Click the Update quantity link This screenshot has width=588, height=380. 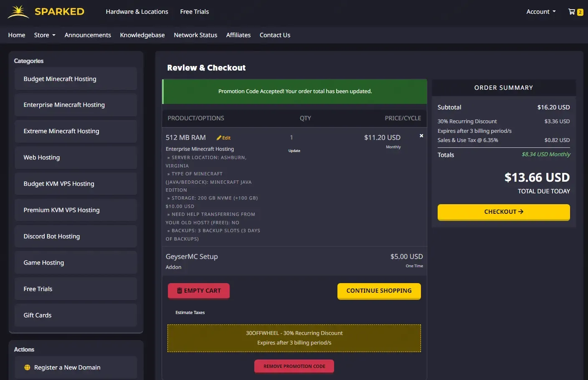pyautogui.click(x=294, y=151)
